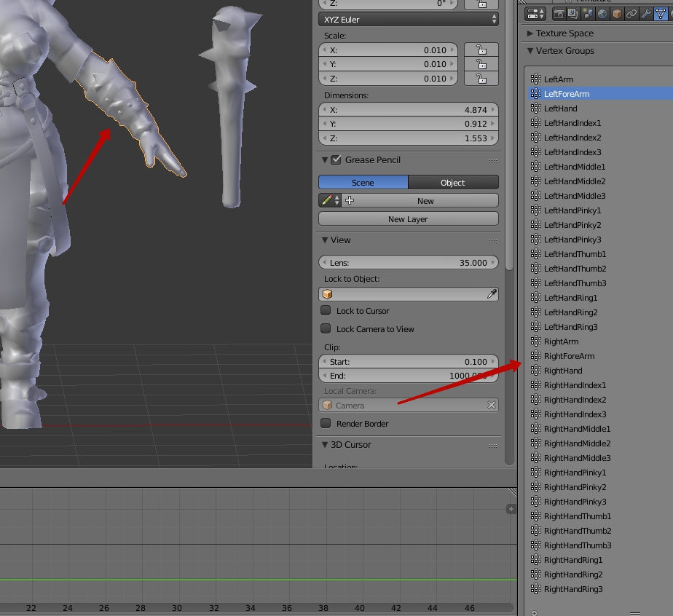This screenshot has width=673, height=616.
Task: Toggle the rotation Z lock icon
Action: 481,4
